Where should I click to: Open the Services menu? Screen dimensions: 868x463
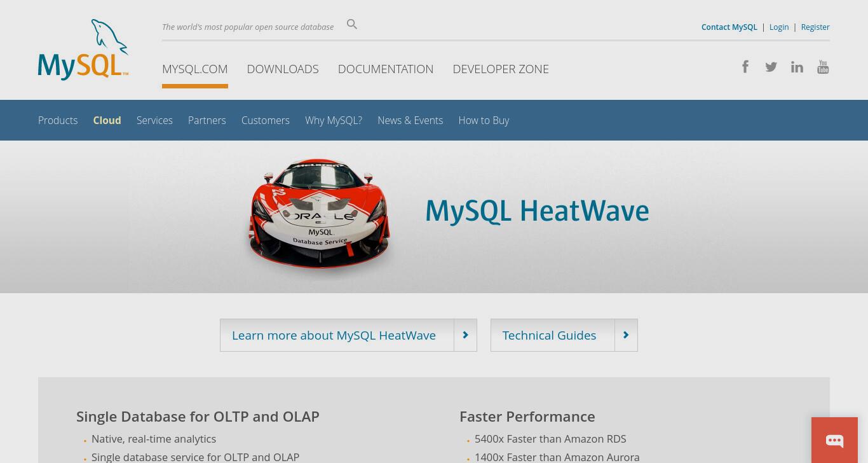pyautogui.click(x=154, y=120)
